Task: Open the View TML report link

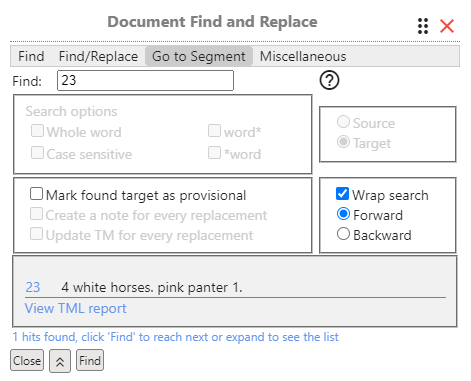Action: coord(76,308)
